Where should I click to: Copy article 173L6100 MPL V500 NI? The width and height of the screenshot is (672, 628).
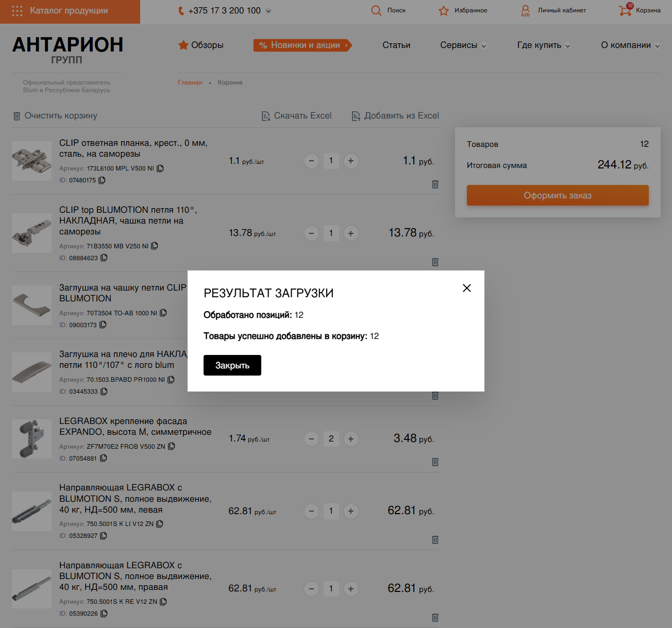[x=160, y=168]
